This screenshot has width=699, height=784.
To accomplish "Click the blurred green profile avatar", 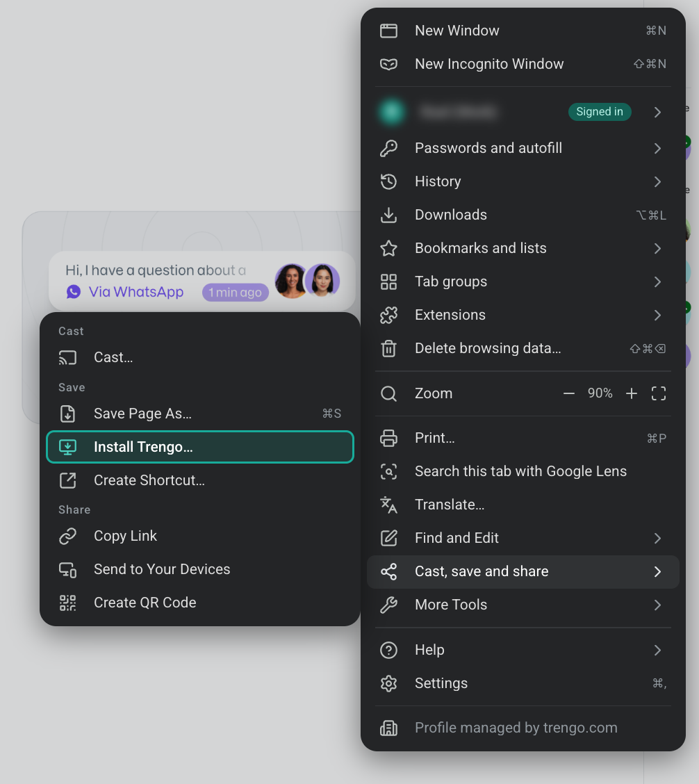I will point(391,112).
